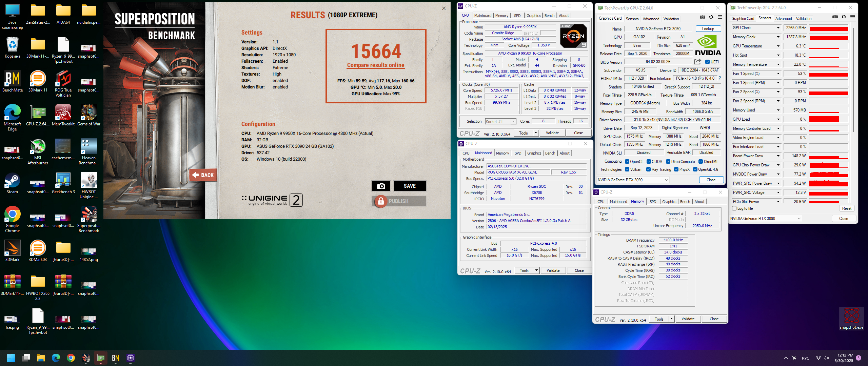Open Superposition Benchmark desktop shortcut
868x366 pixels.
(x=89, y=220)
